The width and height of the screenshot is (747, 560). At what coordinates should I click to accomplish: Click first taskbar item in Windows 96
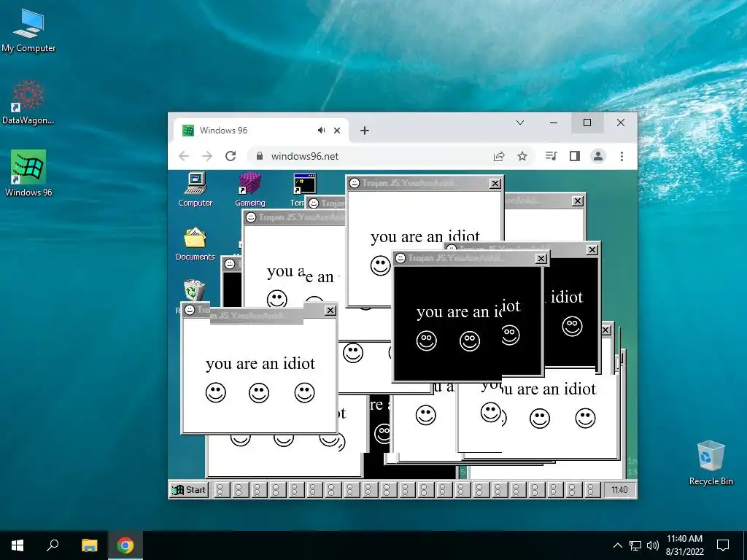(x=220, y=489)
